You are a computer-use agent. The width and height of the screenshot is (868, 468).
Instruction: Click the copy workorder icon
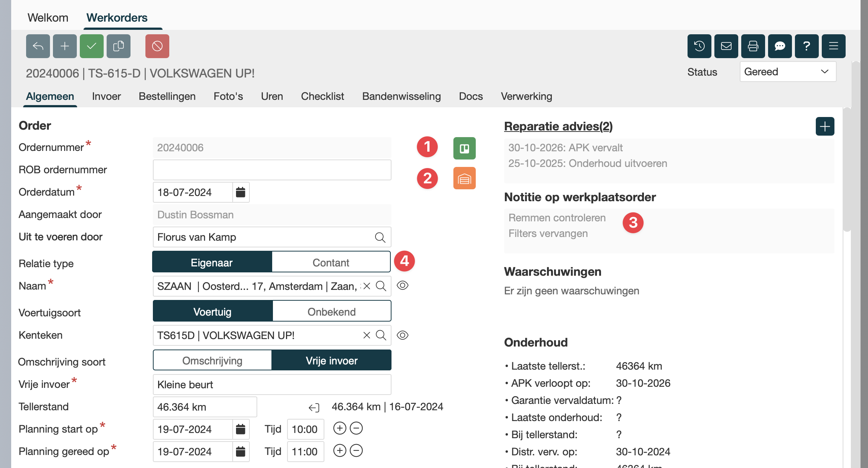pyautogui.click(x=118, y=46)
